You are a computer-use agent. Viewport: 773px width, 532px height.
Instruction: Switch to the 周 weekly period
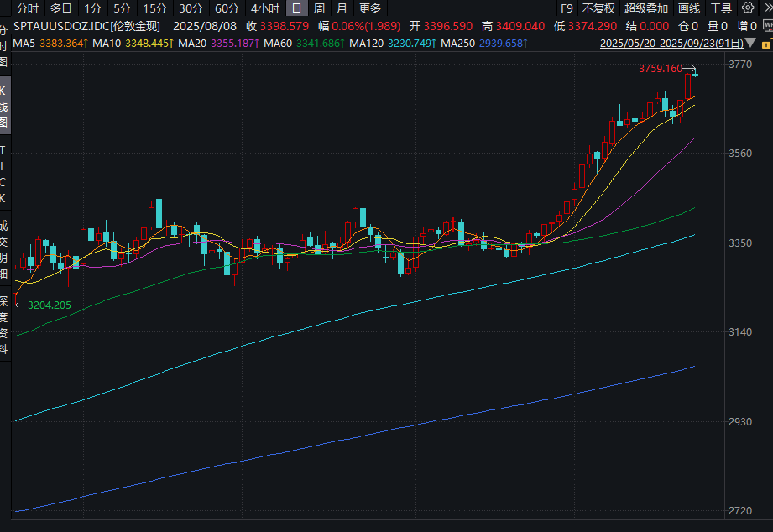[319, 8]
